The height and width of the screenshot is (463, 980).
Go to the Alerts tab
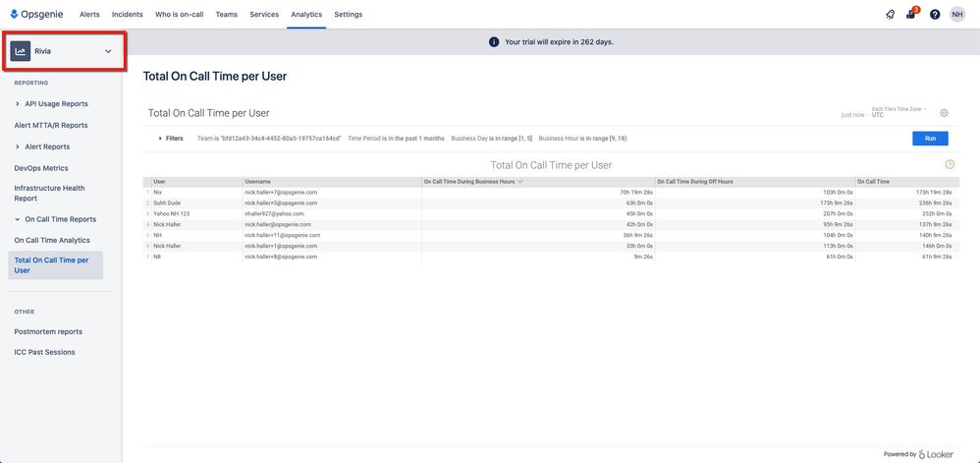click(89, 15)
